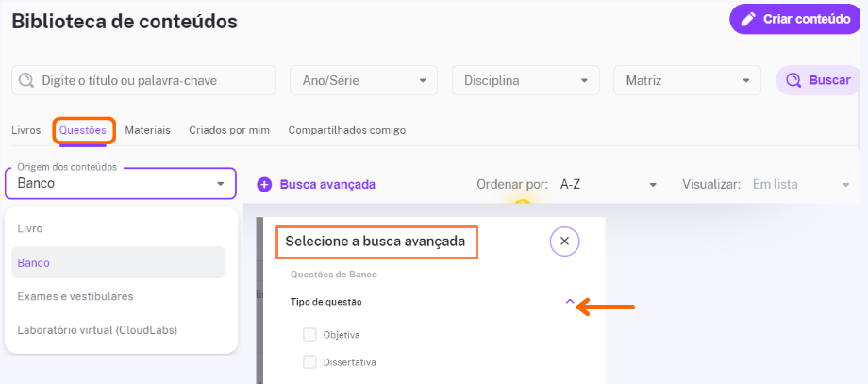Click the plus icon beside Busca avançada

tap(264, 185)
